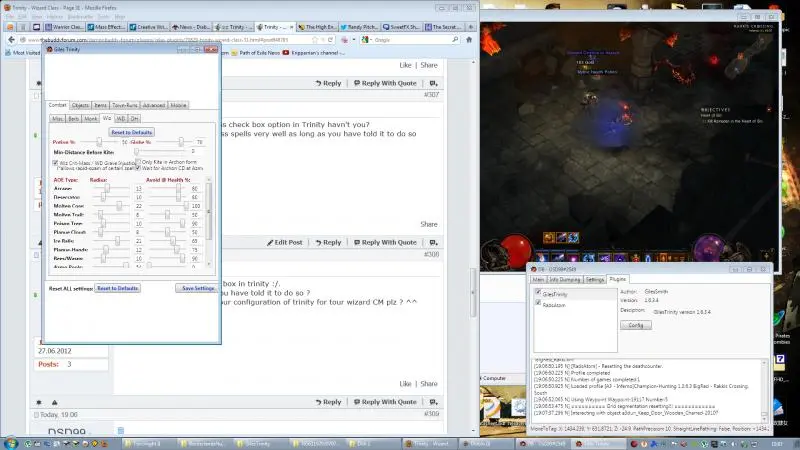Toggle Wait for Archon CD checkbox

[x=138, y=168]
